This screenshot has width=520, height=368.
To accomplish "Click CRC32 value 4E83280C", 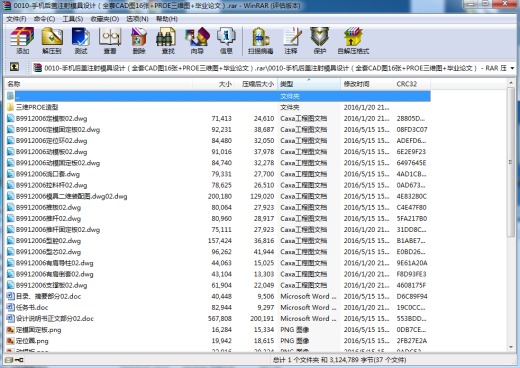I will (412, 196).
